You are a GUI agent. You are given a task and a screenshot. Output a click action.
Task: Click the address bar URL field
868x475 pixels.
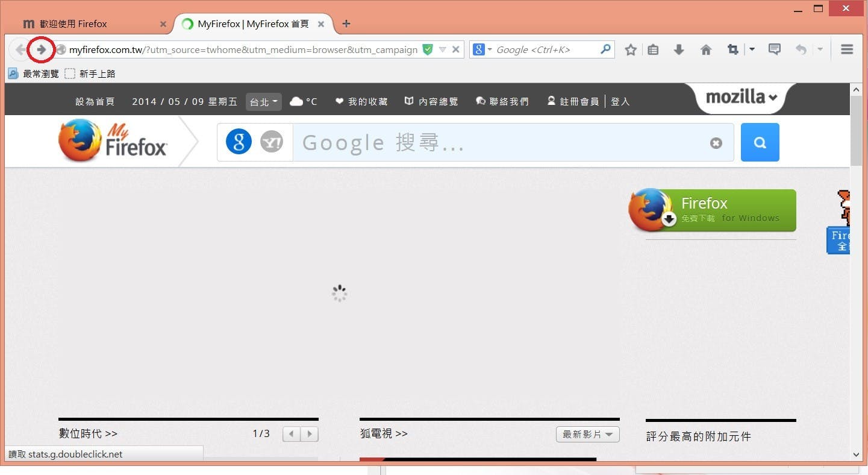coord(243,49)
